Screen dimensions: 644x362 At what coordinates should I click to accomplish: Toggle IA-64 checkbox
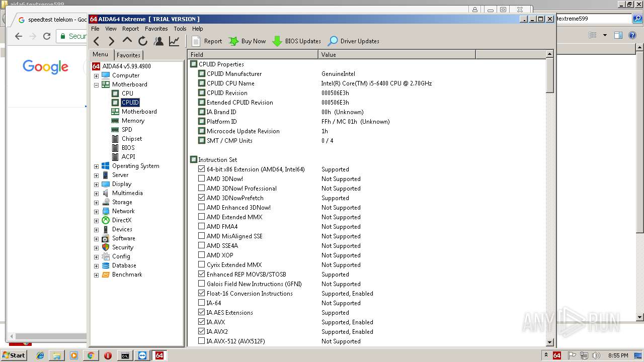(x=202, y=303)
